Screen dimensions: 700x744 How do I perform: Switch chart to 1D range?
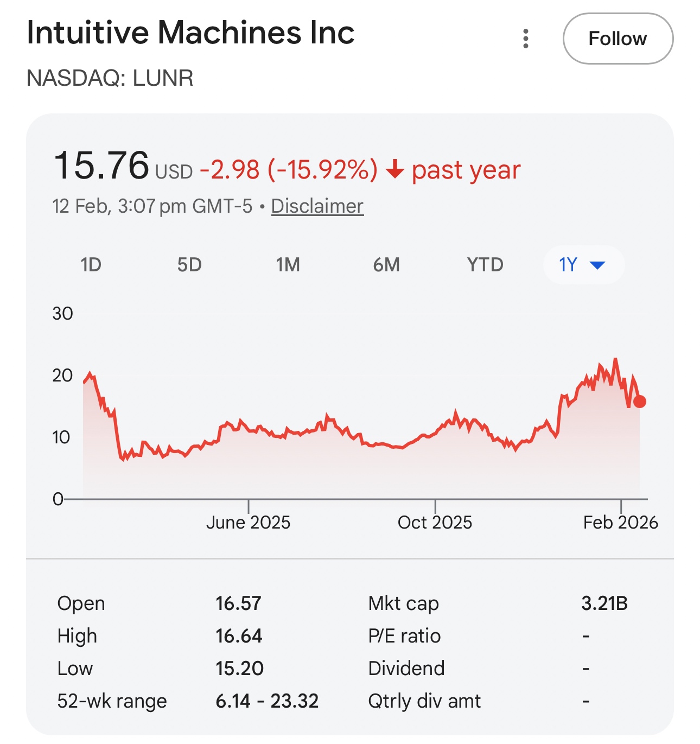pyautogui.click(x=91, y=265)
